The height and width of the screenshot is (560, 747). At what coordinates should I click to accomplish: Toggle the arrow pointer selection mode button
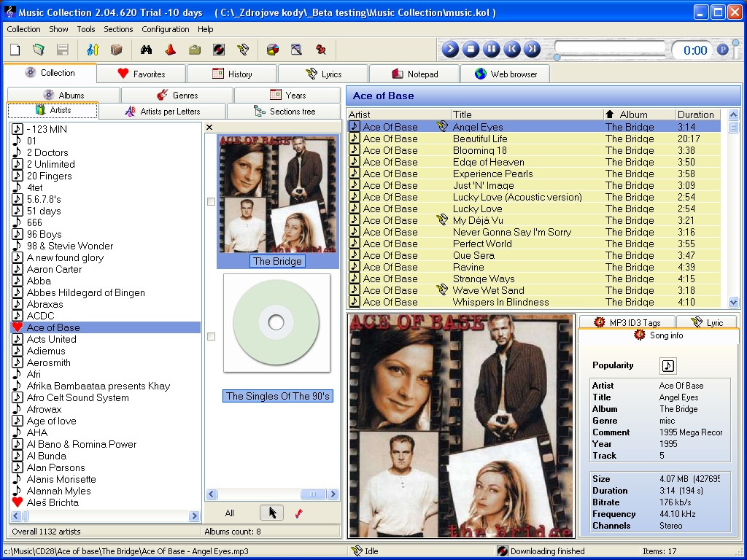pos(271,513)
